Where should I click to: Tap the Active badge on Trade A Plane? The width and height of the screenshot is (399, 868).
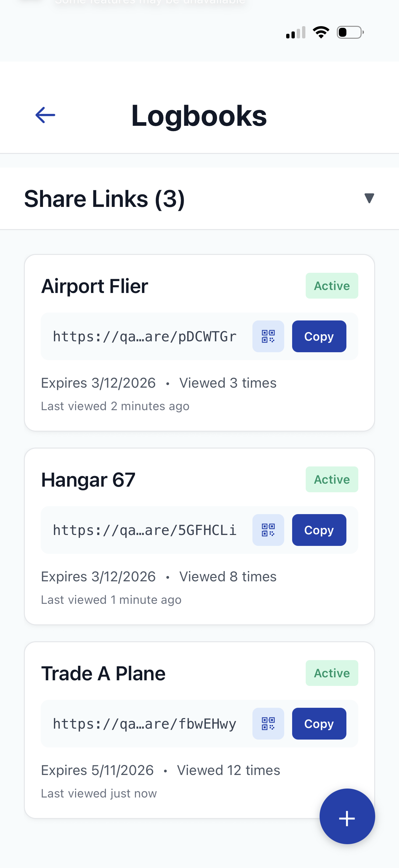(x=332, y=673)
